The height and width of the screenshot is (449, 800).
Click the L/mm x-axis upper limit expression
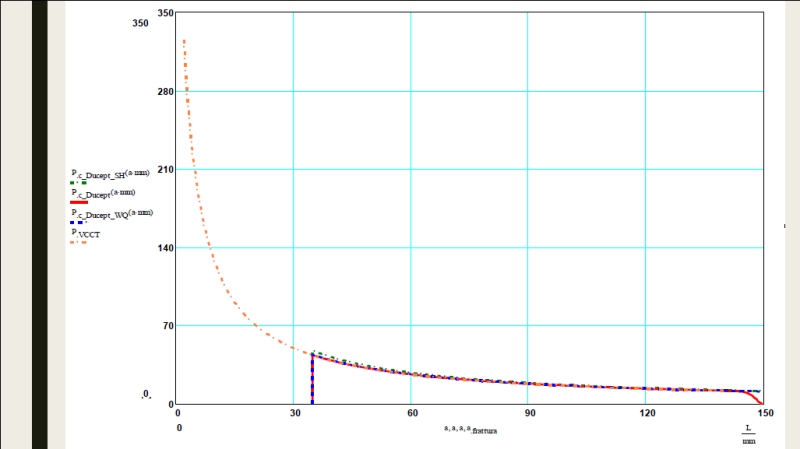coord(748,433)
